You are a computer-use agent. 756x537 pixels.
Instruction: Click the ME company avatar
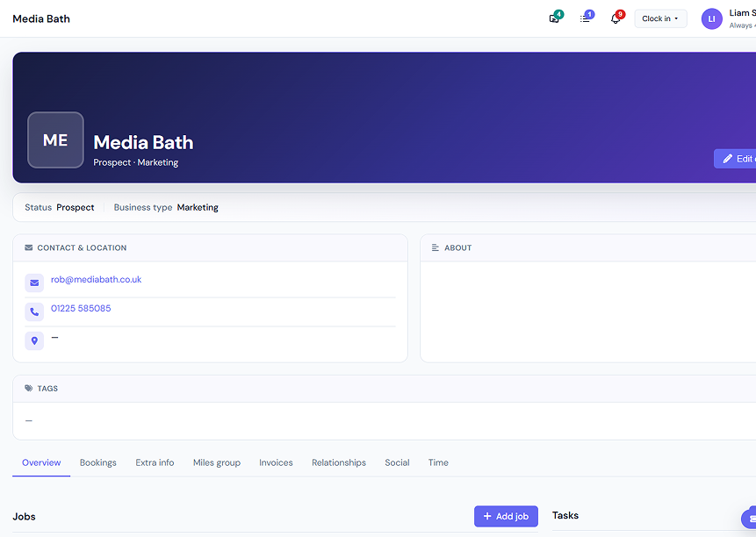pos(55,140)
